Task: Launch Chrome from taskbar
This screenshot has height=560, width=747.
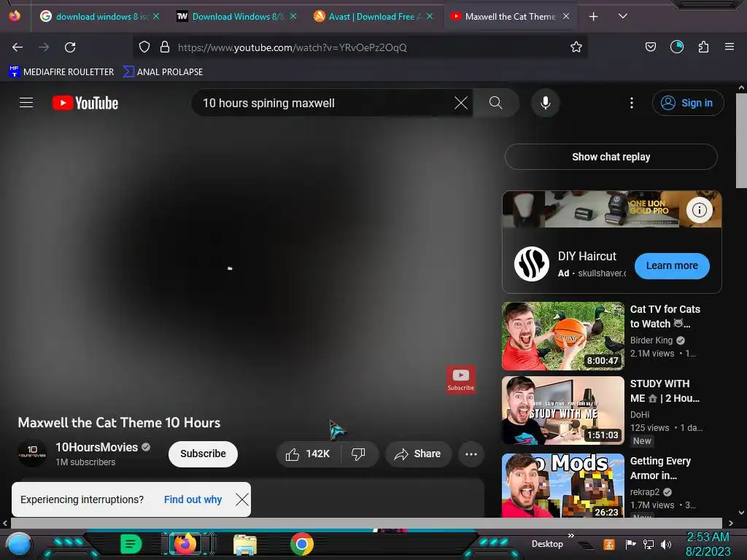Action: tap(302, 544)
